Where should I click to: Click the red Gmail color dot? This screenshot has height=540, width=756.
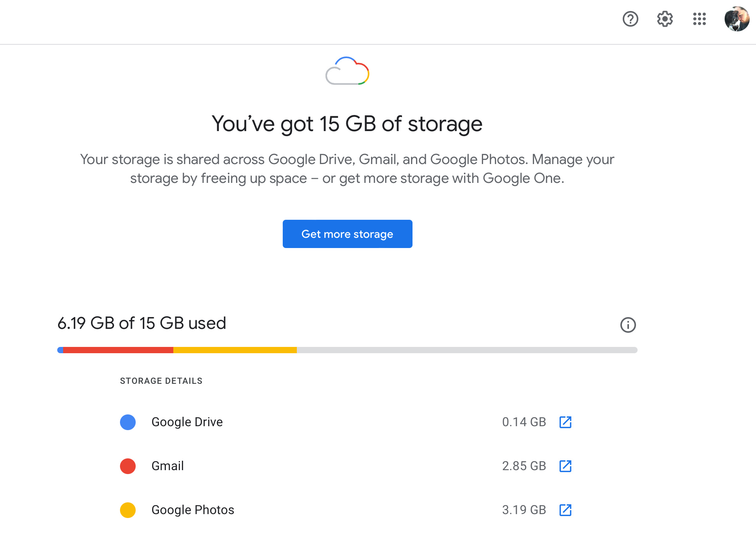[x=128, y=466]
